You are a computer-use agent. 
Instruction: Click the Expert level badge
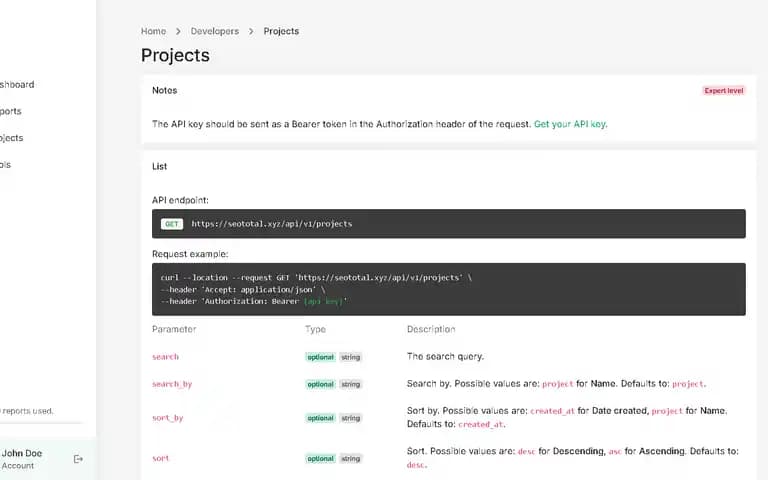tap(723, 91)
